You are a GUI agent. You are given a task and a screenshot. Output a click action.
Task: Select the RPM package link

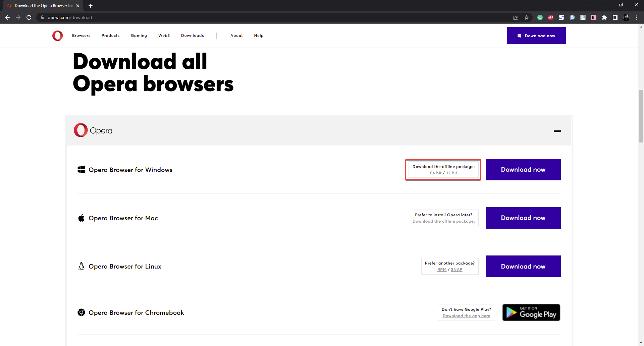point(442,270)
